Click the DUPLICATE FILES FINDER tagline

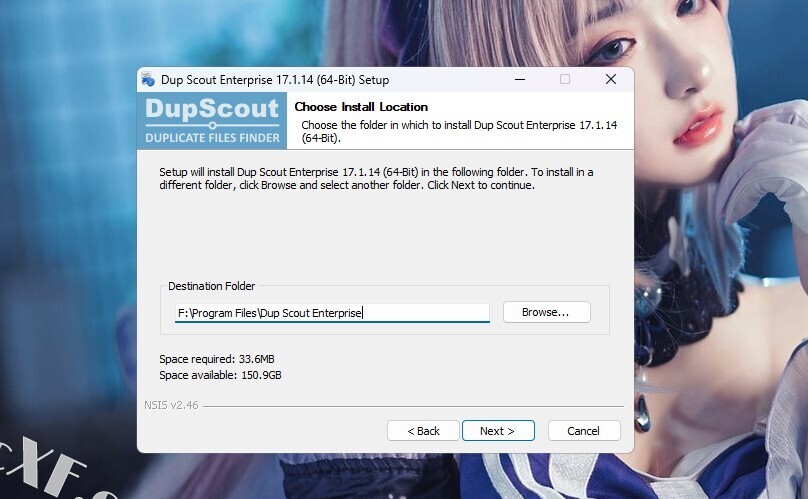[x=212, y=138]
